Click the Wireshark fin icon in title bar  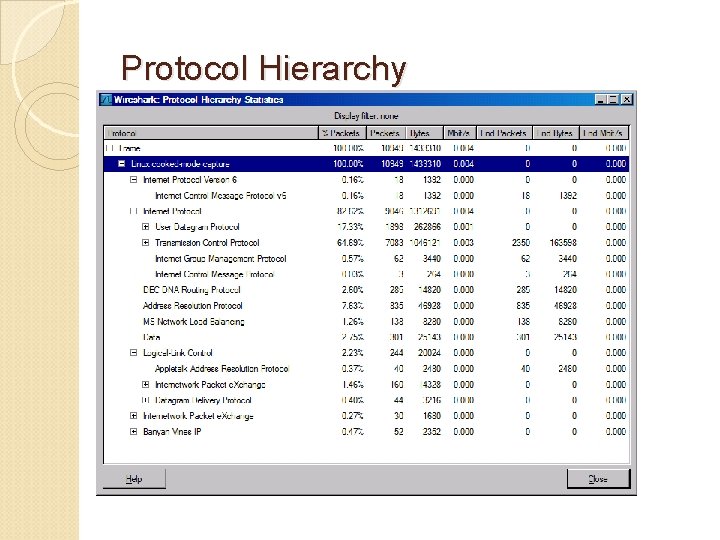107,100
